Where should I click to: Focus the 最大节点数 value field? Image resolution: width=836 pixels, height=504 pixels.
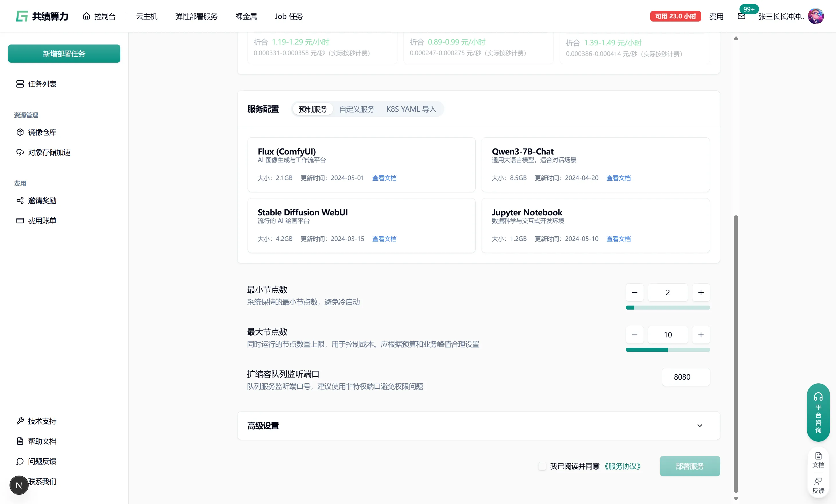(x=668, y=335)
